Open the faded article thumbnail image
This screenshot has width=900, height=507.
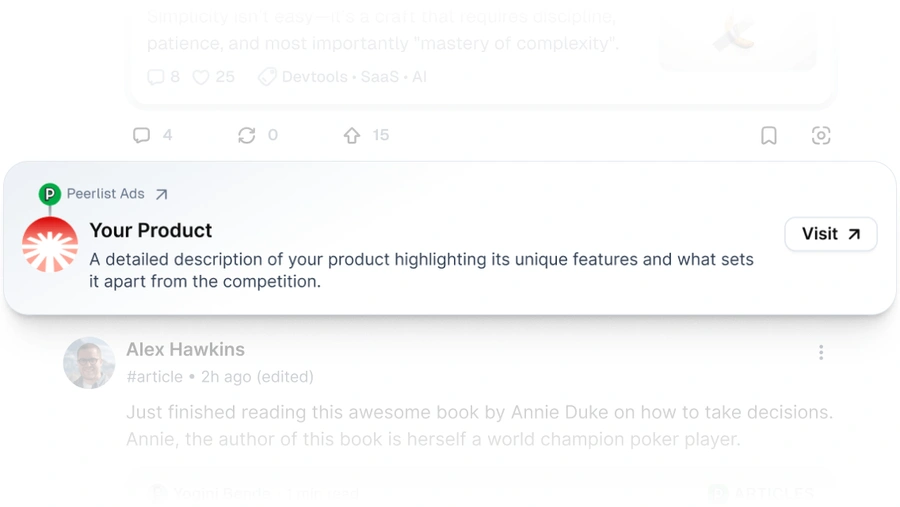(x=737, y=38)
